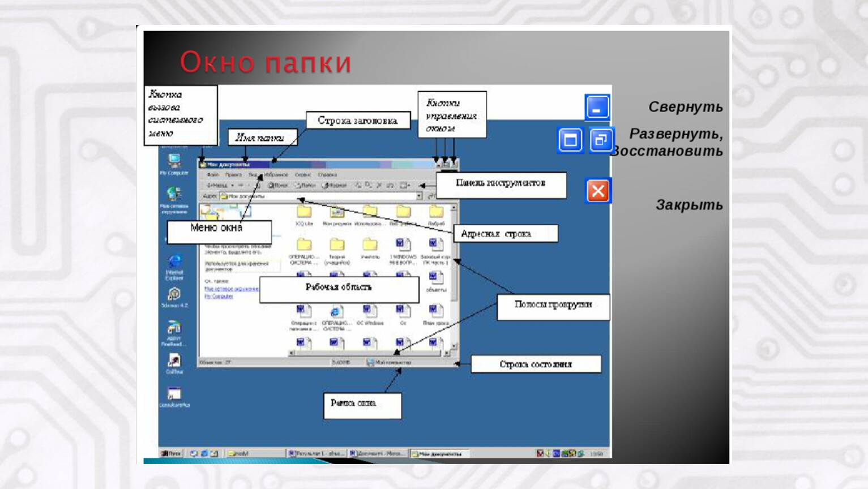This screenshot has width=868, height=489.
Task: Launch ABBYY FineReader from the desktop
Action: click(174, 328)
